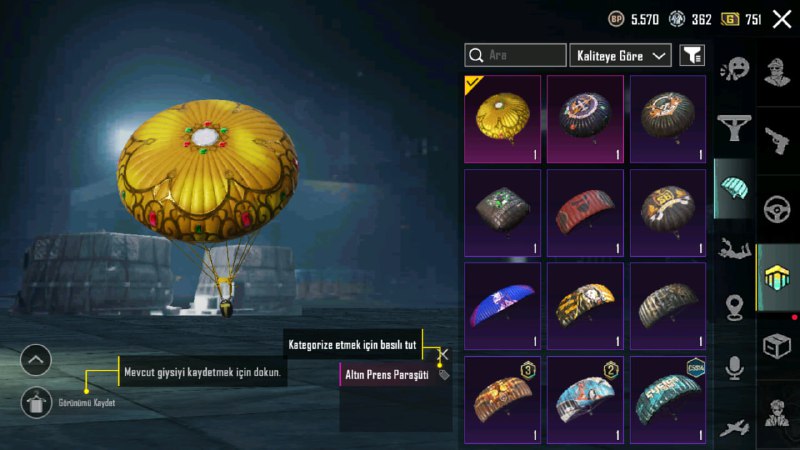Click the filter funnel icon

click(692, 55)
